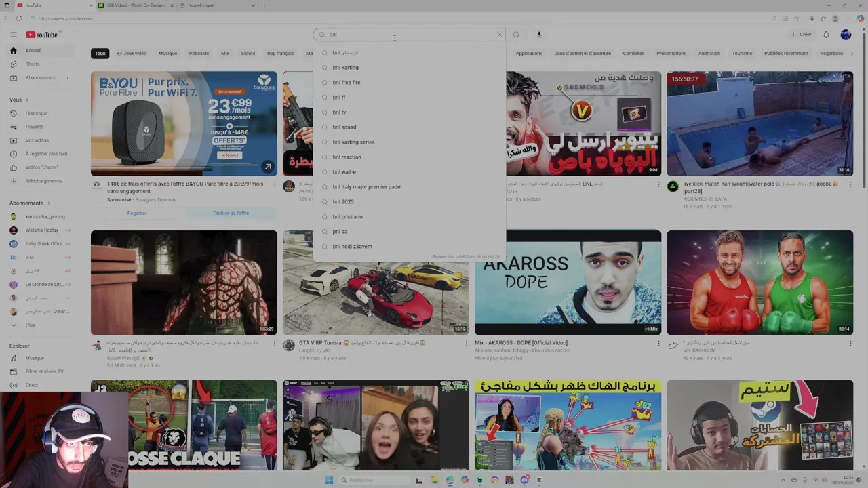Image resolution: width=868 pixels, height=488 pixels.
Task: Expand the Abonnements section header
Action: click(x=29, y=203)
